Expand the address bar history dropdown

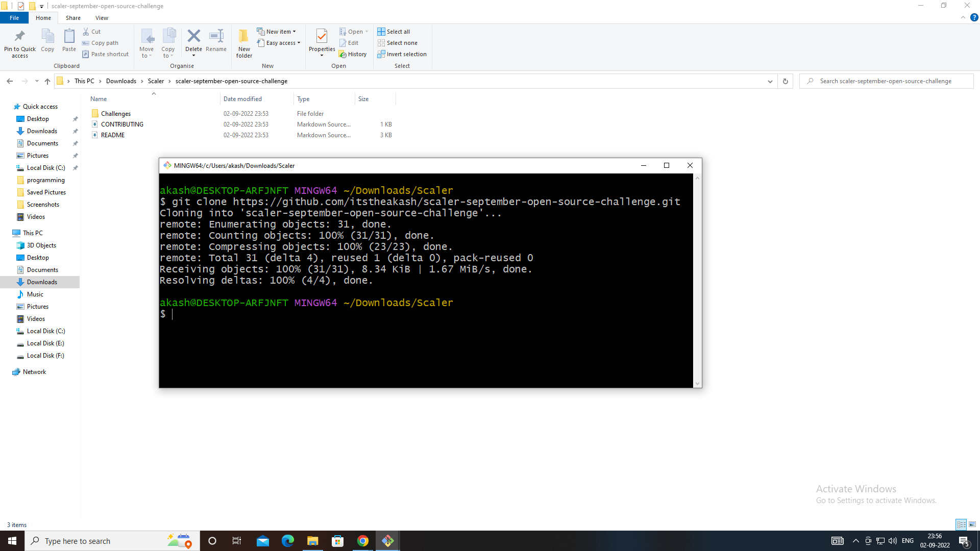click(x=771, y=81)
